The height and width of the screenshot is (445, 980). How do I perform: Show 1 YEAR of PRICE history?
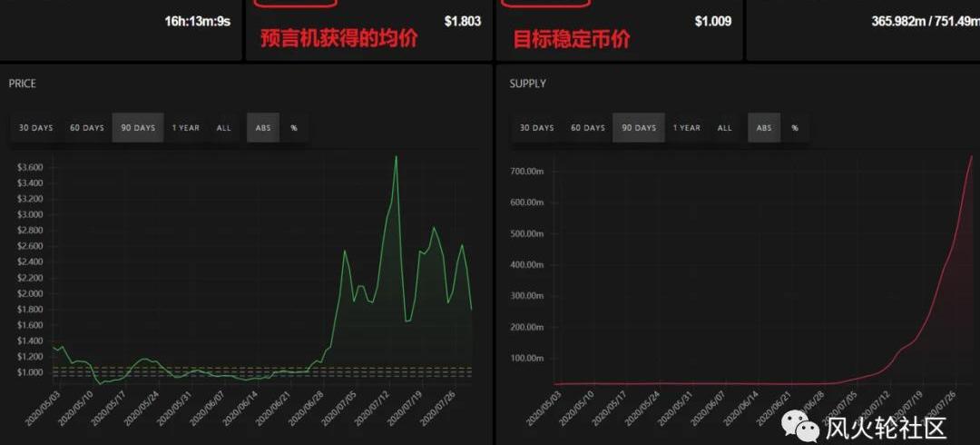coord(185,128)
